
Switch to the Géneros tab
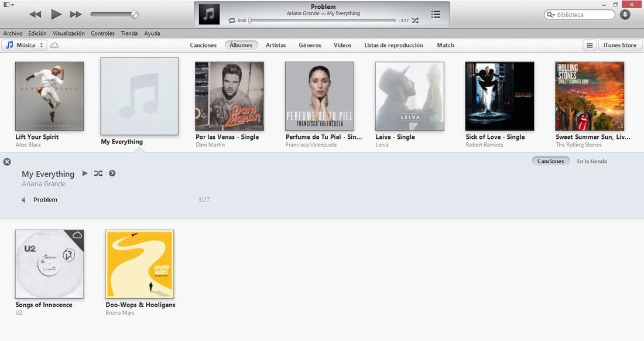click(x=310, y=45)
